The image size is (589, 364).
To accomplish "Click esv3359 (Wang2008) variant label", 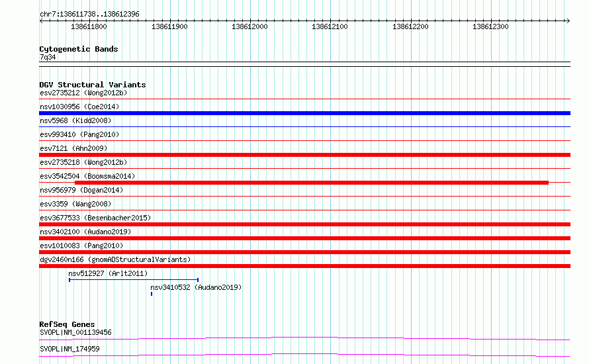I will coord(75,204).
